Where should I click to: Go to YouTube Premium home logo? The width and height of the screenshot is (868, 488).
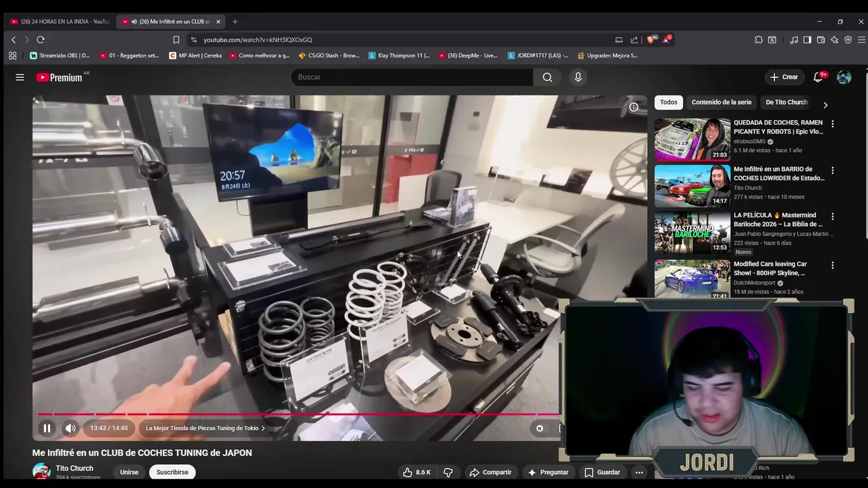click(60, 77)
